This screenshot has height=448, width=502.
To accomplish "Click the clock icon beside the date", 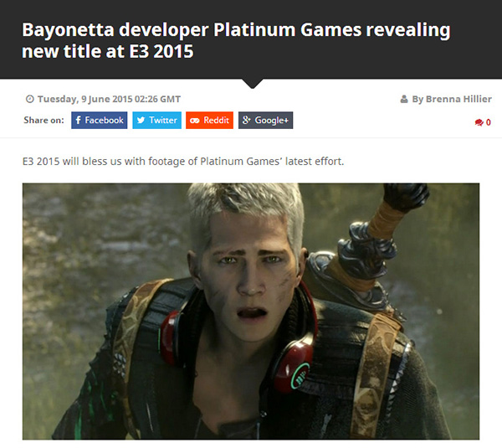I will pyautogui.click(x=30, y=99).
